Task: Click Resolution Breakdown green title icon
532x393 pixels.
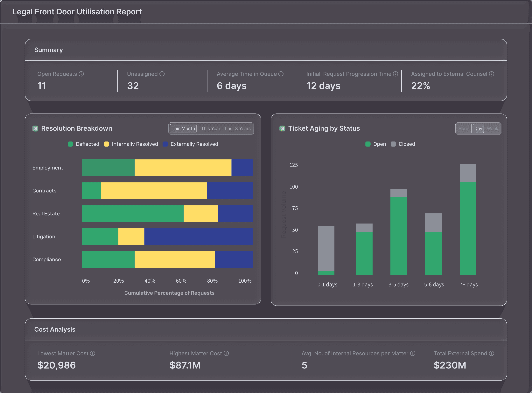Action: click(x=35, y=129)
